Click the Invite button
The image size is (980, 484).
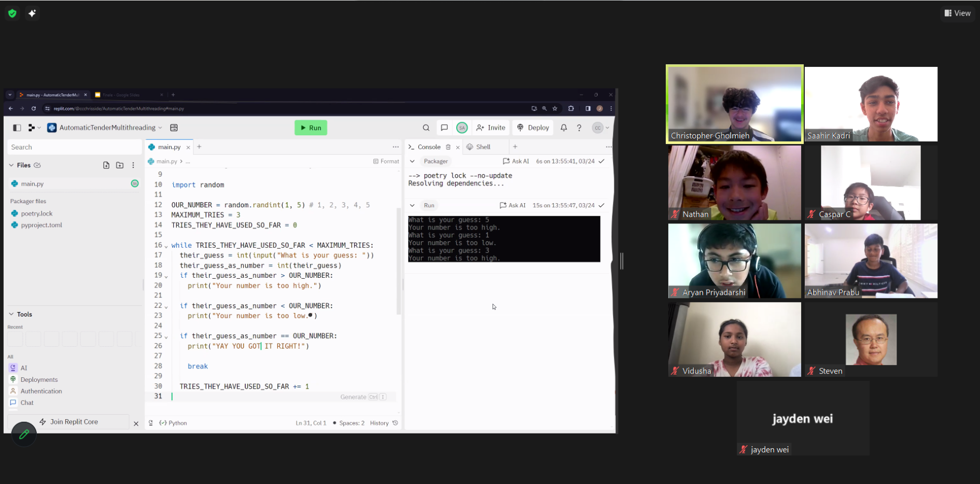click(x=491, y=127)
